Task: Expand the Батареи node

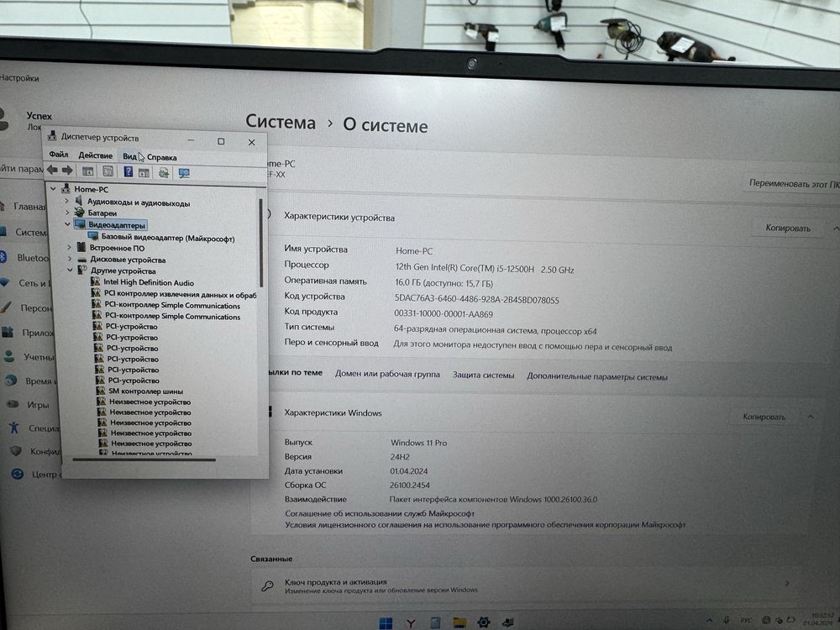Action: click(67, 213)
